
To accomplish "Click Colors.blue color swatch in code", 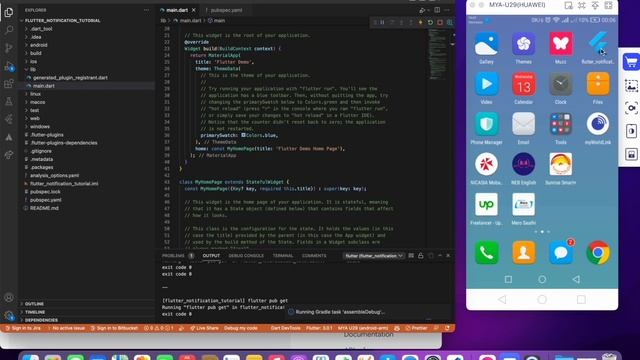I will [x=243, y=135].
